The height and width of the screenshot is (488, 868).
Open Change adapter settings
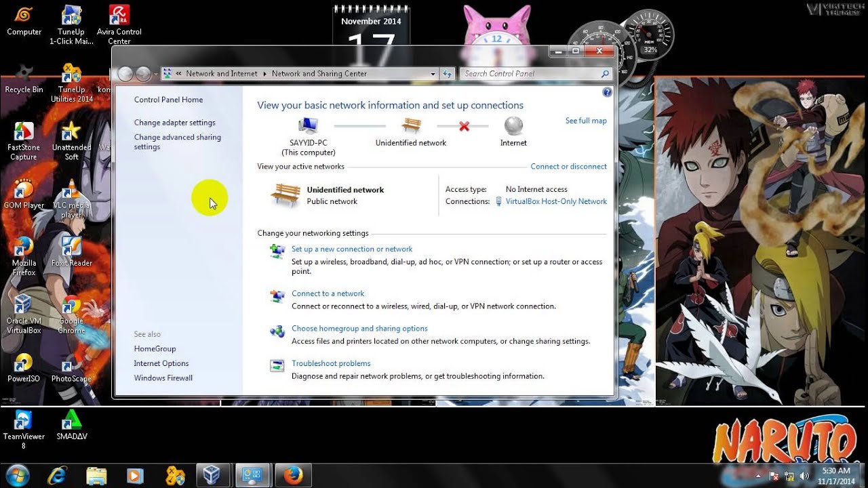click(x=175, y=123)
